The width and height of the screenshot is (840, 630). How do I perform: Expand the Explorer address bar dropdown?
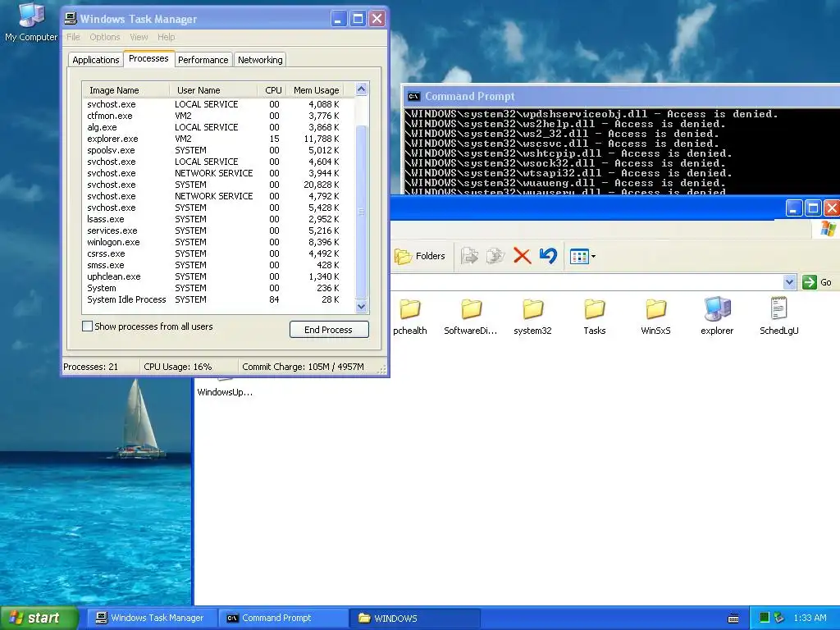coord(789,282)
